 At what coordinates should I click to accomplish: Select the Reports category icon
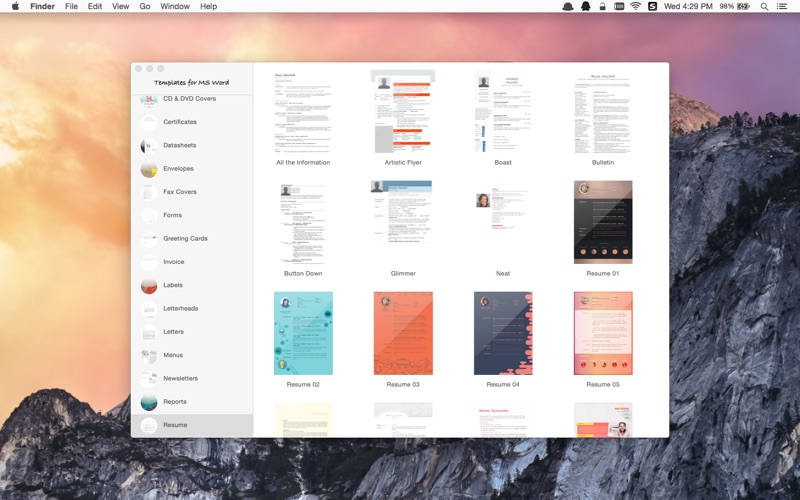tap(149, 402)
